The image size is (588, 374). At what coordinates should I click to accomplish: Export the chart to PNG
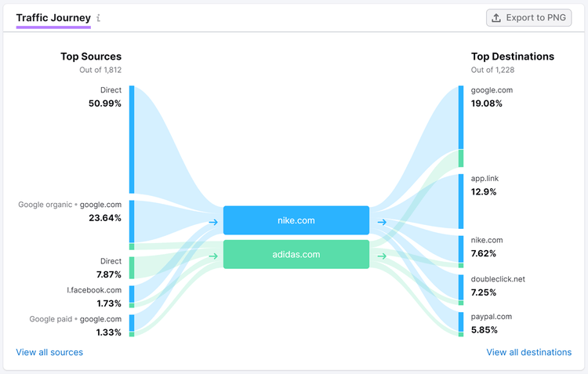[x=528, y=17]
